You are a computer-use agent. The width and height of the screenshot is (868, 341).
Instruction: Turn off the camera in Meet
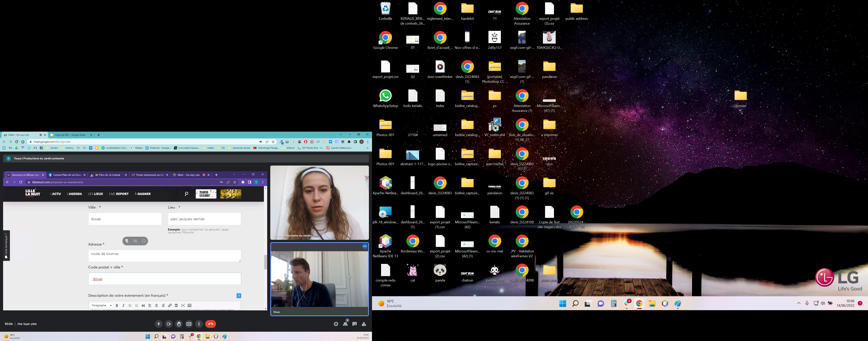click(169, 324)
